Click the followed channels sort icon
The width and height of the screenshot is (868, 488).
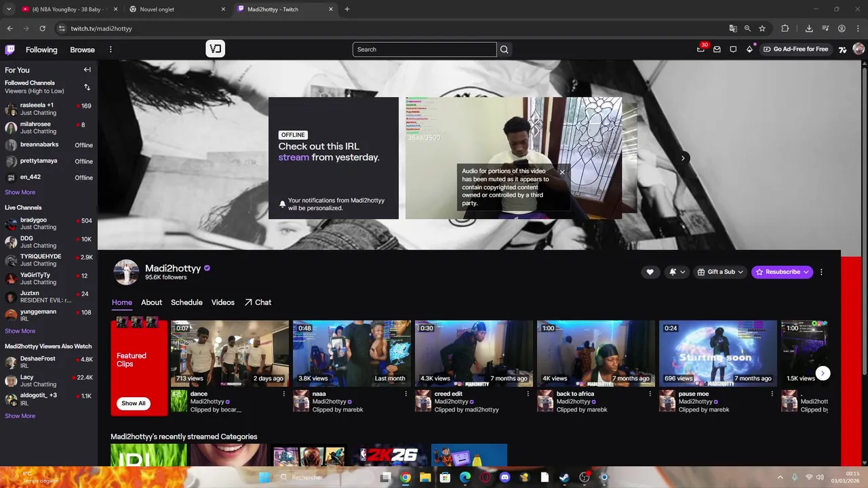[x=87, y=87]
